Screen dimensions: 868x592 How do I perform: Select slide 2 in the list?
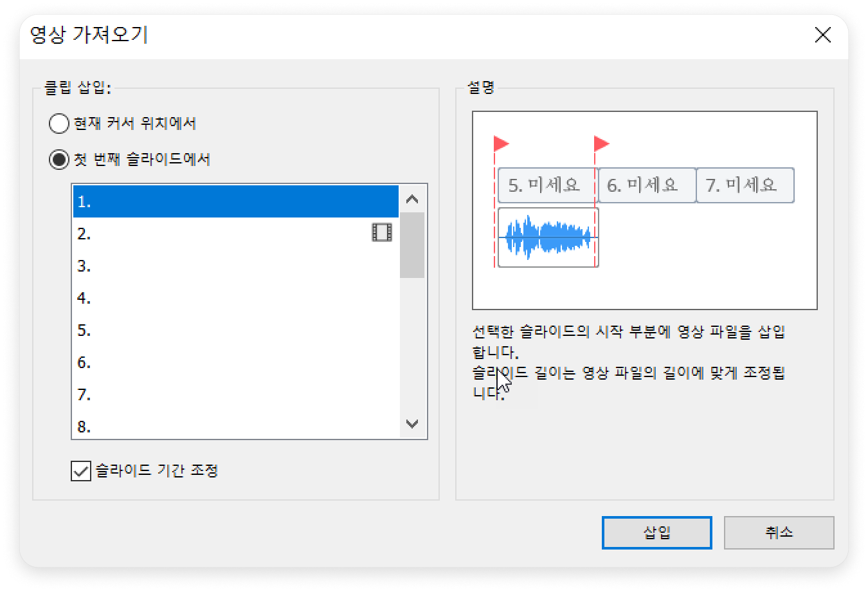[x=236, y=234]
